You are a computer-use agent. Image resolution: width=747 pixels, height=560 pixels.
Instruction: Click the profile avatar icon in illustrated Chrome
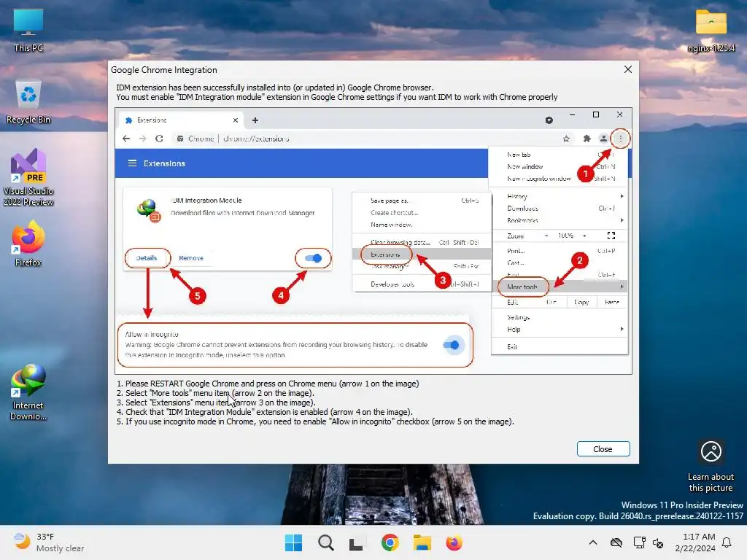coord(603,139)
